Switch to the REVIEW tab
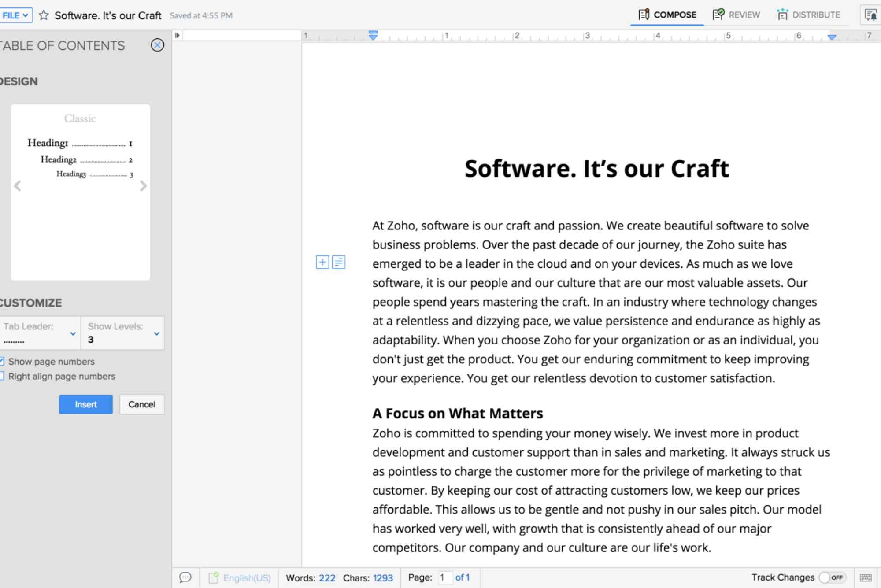 coord(737,15)
